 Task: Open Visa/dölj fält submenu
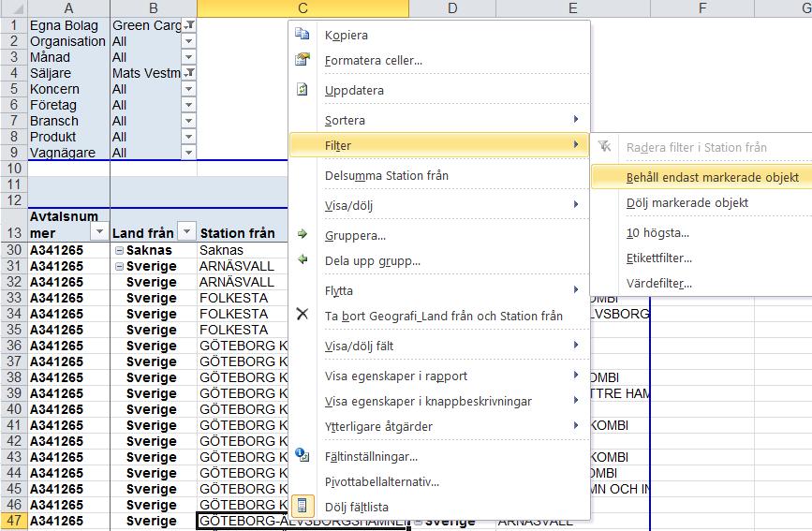click(x=439, y=347)
